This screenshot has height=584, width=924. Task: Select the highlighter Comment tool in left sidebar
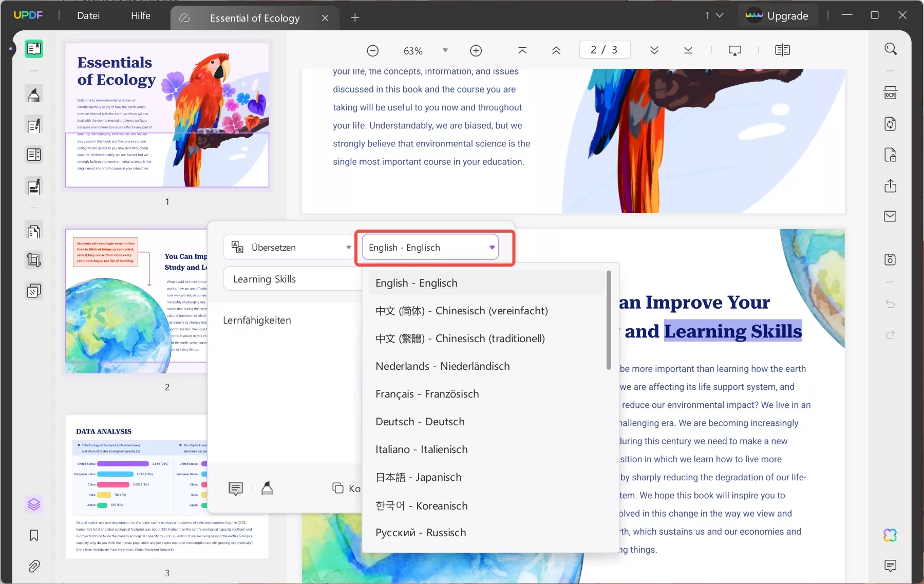pyautogui.click(x=34, y=95)
